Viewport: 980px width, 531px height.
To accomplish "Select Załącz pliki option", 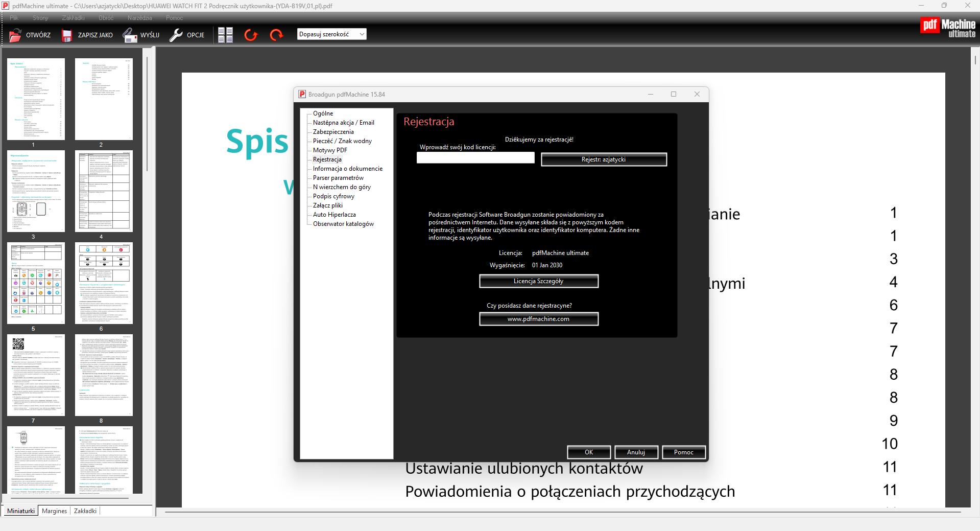I will coord(327,205).
